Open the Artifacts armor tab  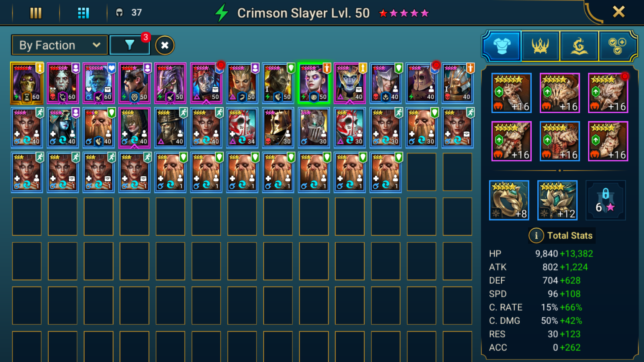coord(502,46)
